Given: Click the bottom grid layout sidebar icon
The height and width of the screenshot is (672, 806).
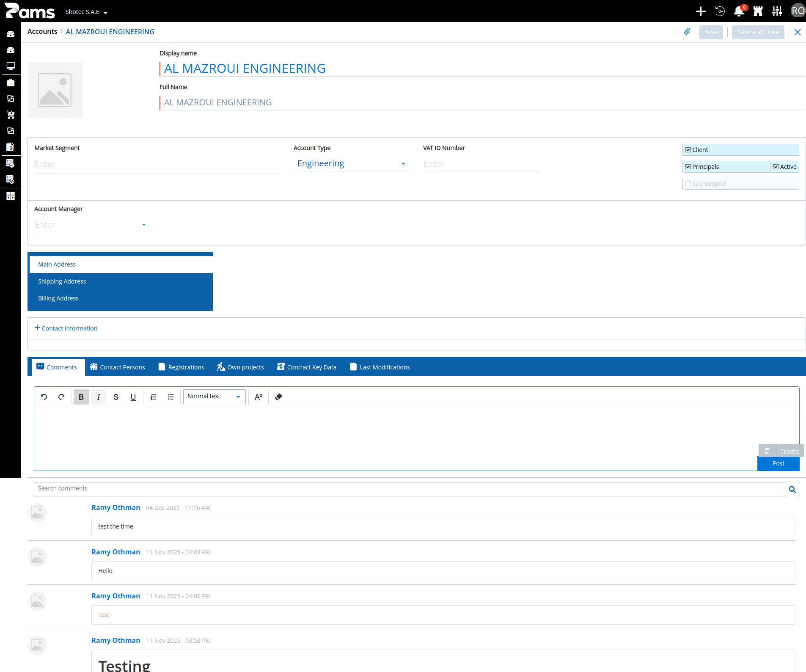Looking at the screenshot, I should 11,196.
